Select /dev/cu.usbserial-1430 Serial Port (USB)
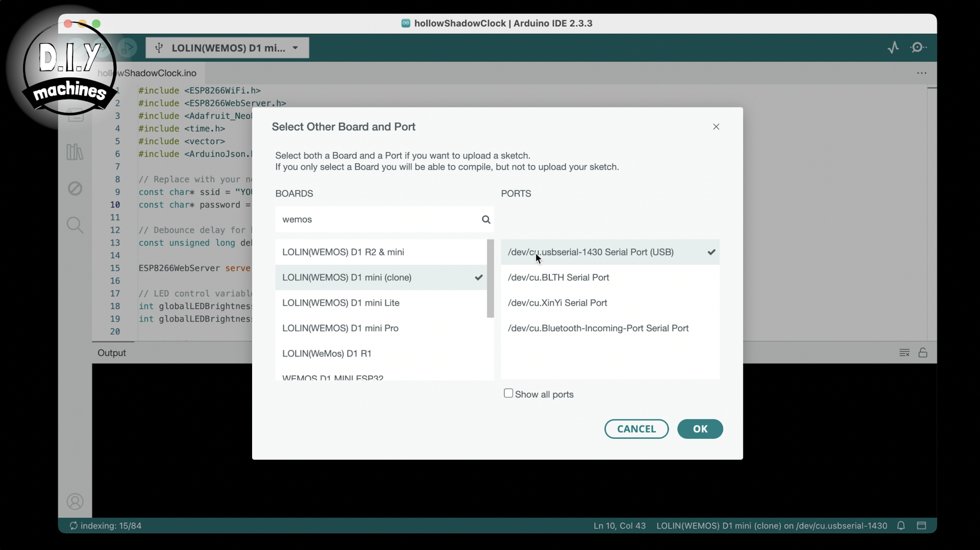Screen dimensions: 980x550 tap(610, 252)
